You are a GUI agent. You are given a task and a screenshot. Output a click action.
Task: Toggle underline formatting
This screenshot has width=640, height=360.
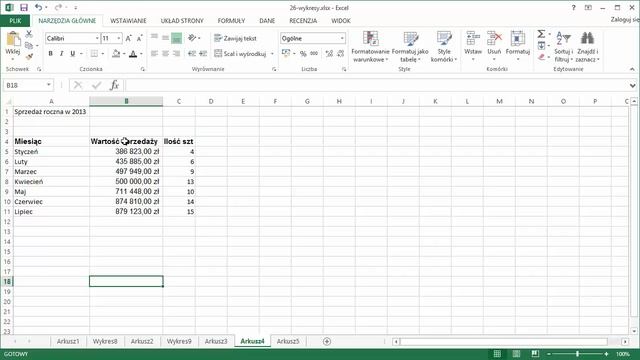73,53
